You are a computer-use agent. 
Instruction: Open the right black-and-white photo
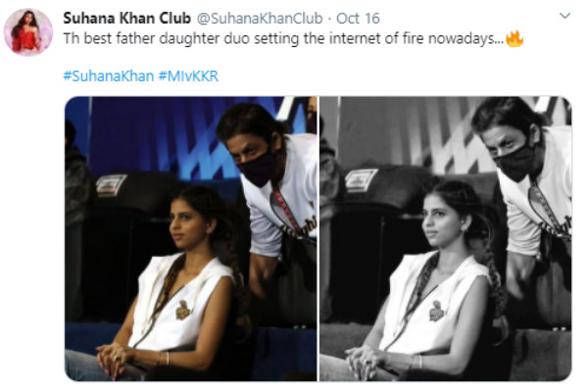tap(446, 239)
